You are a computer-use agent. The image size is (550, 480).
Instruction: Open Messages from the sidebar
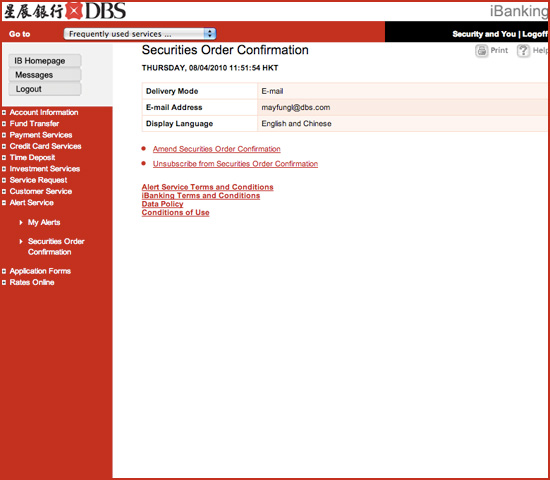click(45, 75)
